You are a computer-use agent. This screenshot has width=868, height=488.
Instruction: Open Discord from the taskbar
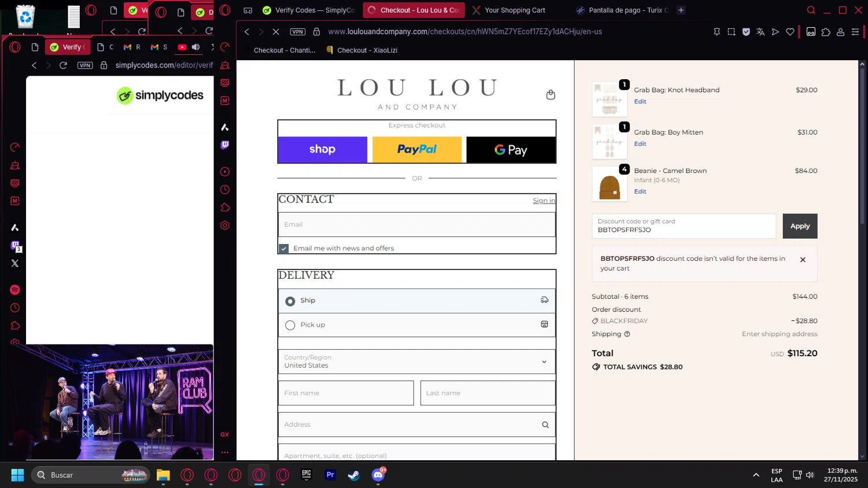(378, 475)
